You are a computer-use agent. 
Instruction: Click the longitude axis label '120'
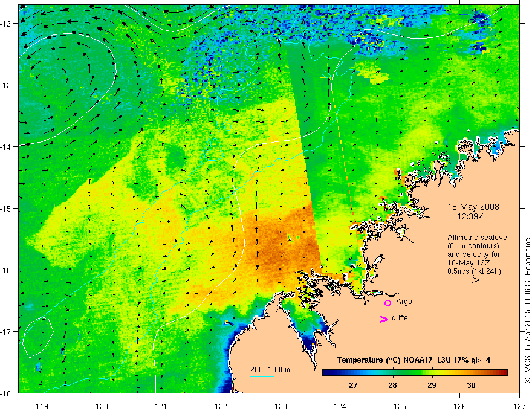(x=102, y=406)
